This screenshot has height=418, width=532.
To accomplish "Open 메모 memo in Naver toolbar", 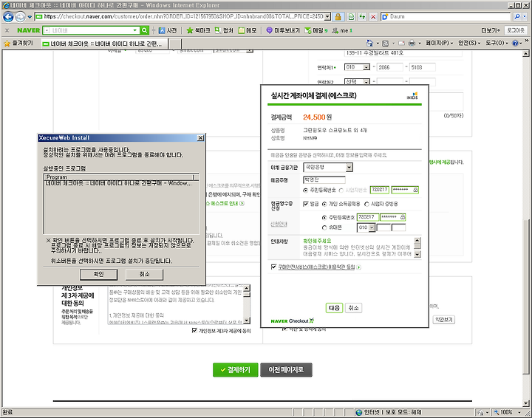I will tap(248, 30).
